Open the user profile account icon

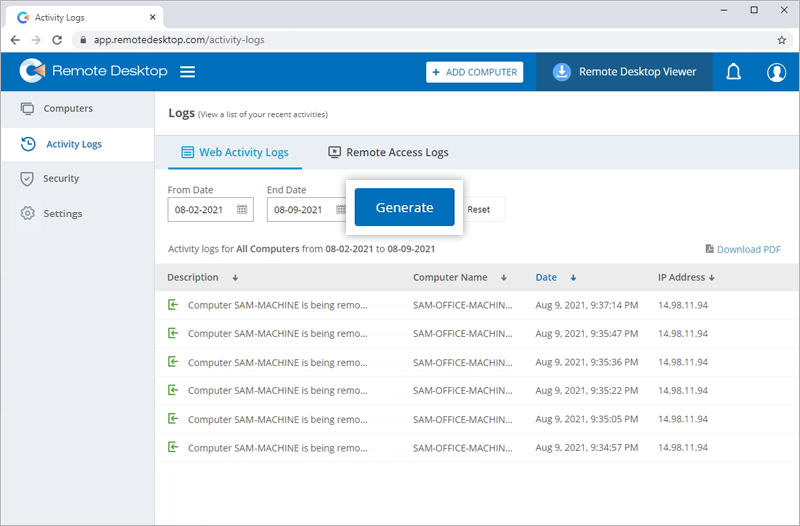[776, 72]
